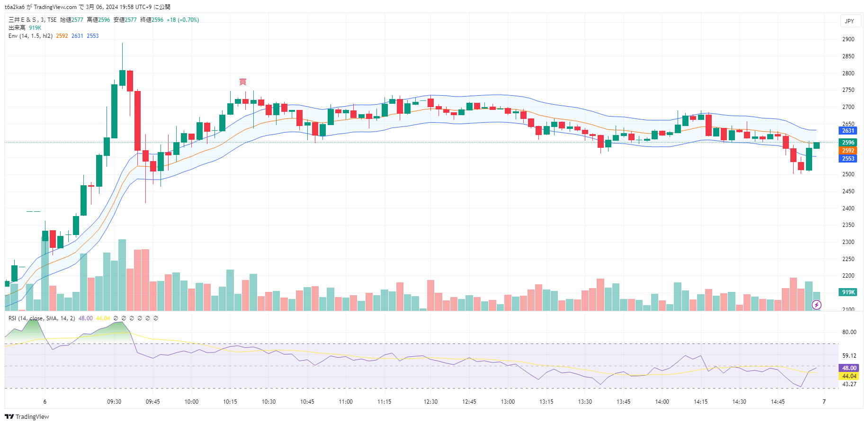The image size is (868, 425).
Task: Click the 919K volume value label
Action: (x=848, y=292)
